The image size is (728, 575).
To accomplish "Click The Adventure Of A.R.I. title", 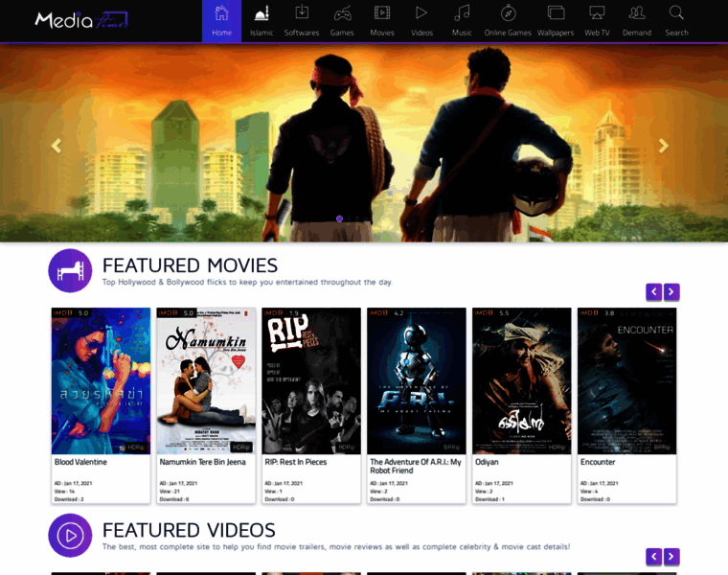I will [x=416, y=467].
